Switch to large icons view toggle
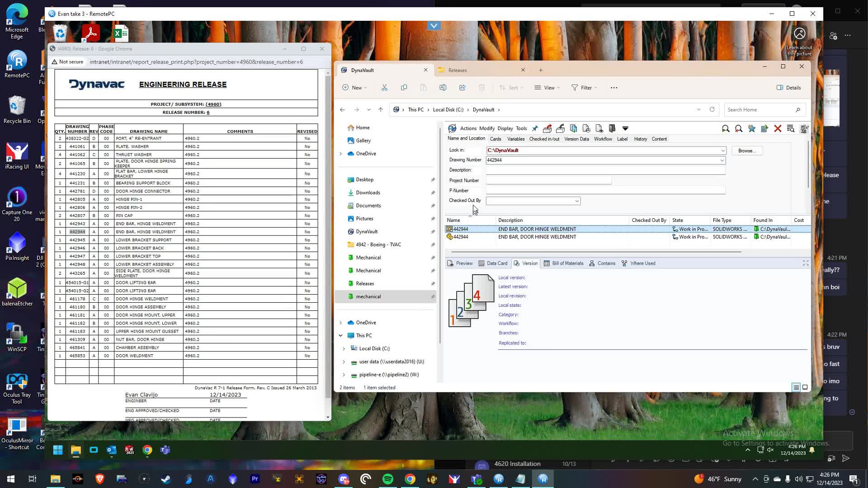This screenshot has width=868, height=488. [805, 388]
